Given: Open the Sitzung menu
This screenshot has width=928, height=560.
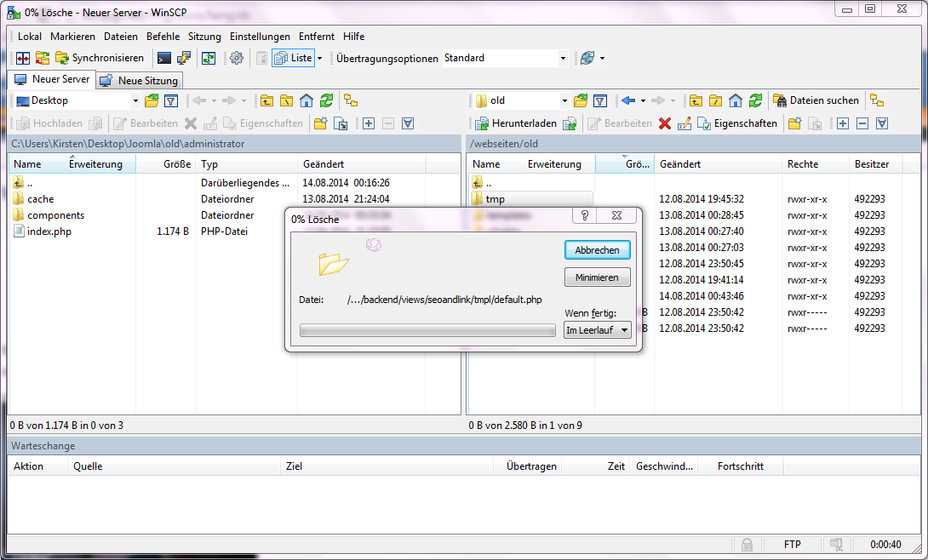Looking at the screenshot, I should tap(204, 37).
